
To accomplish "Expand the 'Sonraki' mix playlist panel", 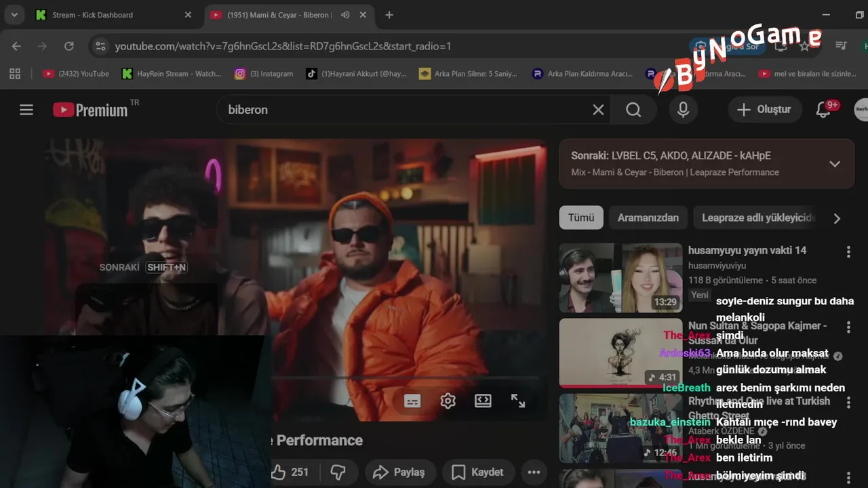I will [835, 164].
